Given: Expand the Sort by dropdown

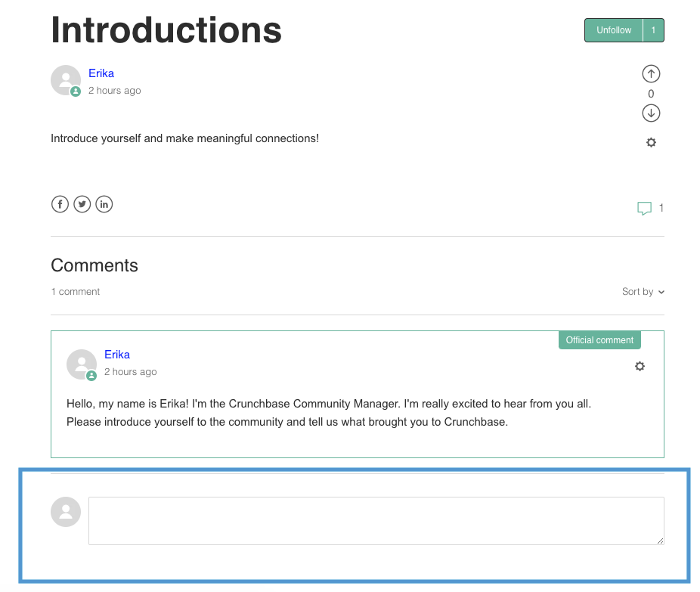Looking at the screenshot, I should point(643,292).
